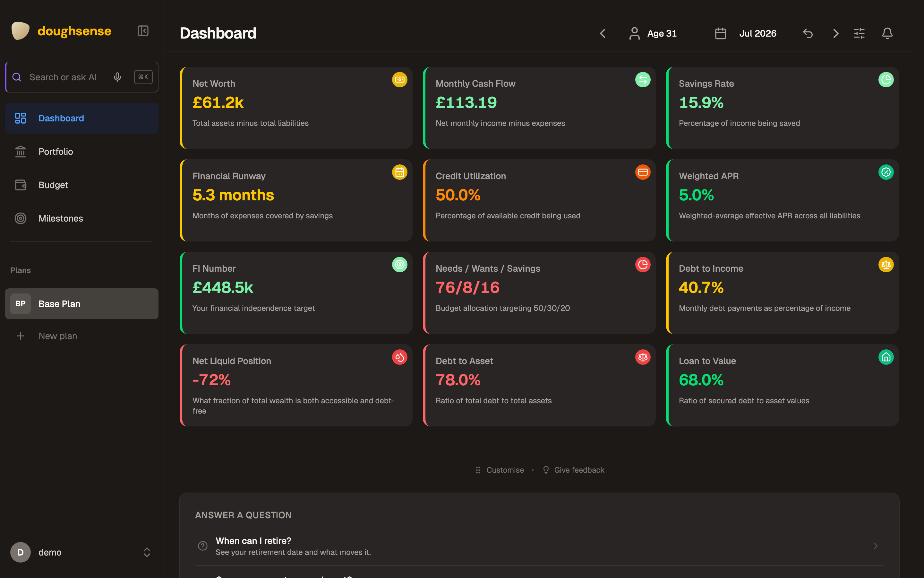
Task: Expand When can I retire? chevron
Action: click(876, 546)
